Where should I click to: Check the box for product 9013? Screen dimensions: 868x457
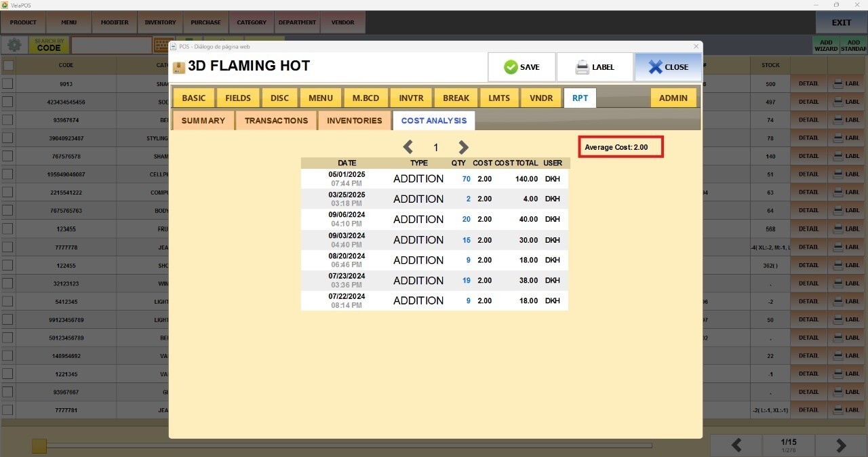coord(8,84)
